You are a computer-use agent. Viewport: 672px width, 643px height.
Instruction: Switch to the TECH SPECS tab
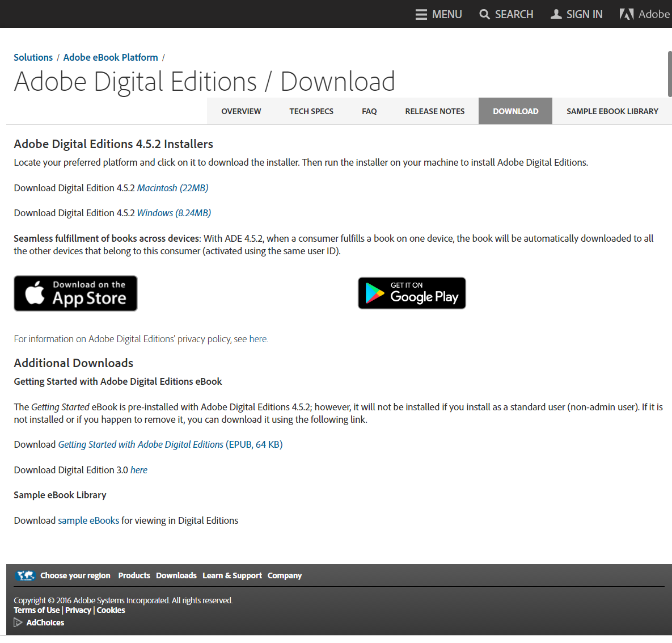(x=311, y=111)
